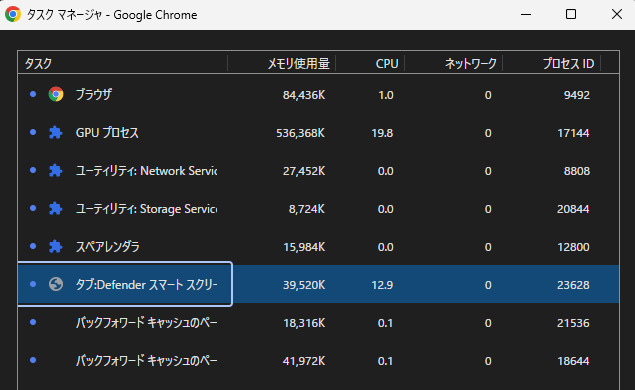Click the network value in Defender tab row

tap(488, 285)
